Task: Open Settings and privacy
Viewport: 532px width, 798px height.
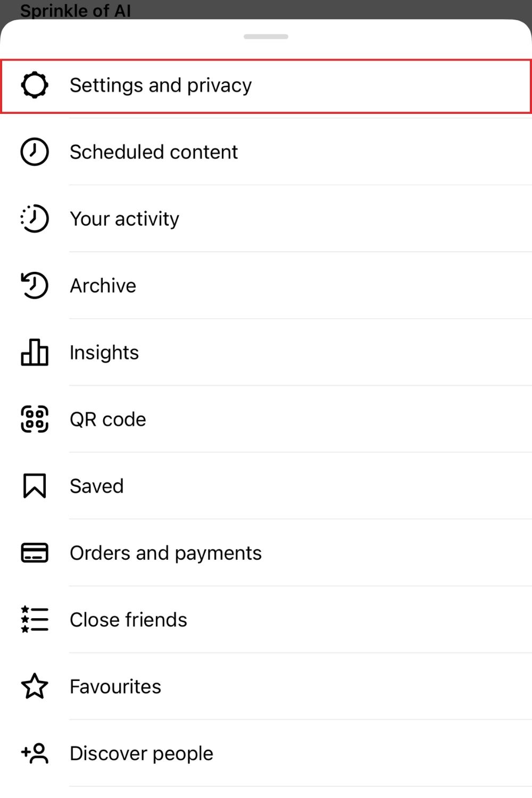Action: pyautogui.click(x=161, y=85)
